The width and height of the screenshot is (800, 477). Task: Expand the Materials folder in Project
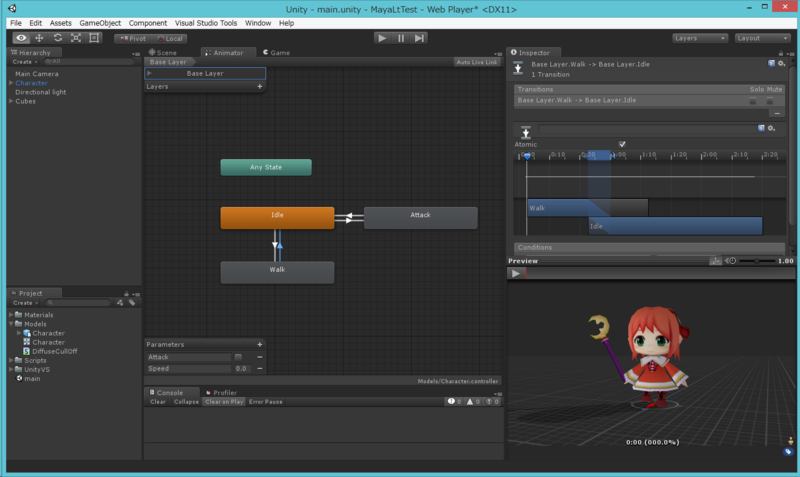point(11,315)
